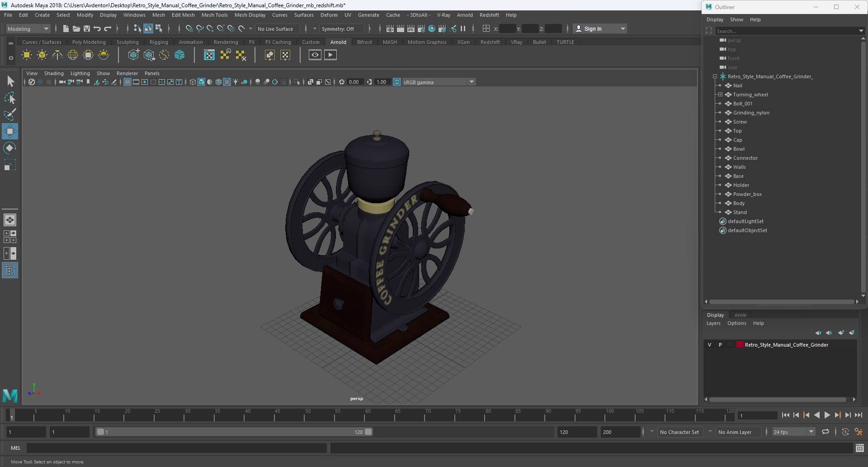Open the Mesh Tools menu
Viewport: 868px width, 467px height.
click(x=214, y=15)
